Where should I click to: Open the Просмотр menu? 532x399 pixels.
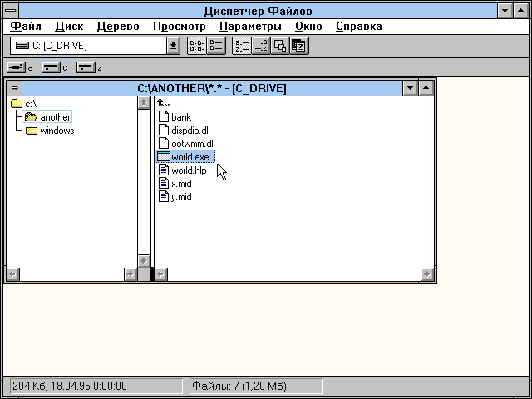180,26
